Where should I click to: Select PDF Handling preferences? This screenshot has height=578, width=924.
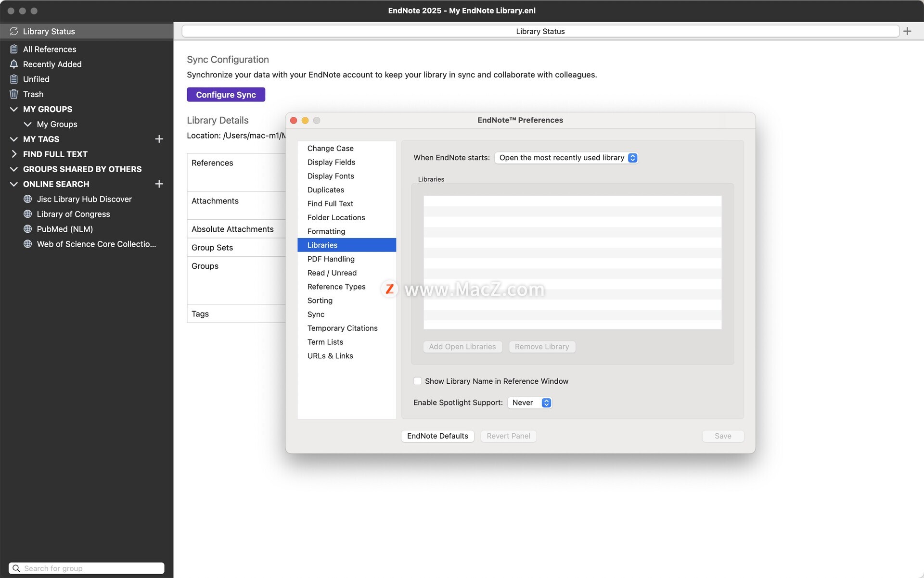346,259
